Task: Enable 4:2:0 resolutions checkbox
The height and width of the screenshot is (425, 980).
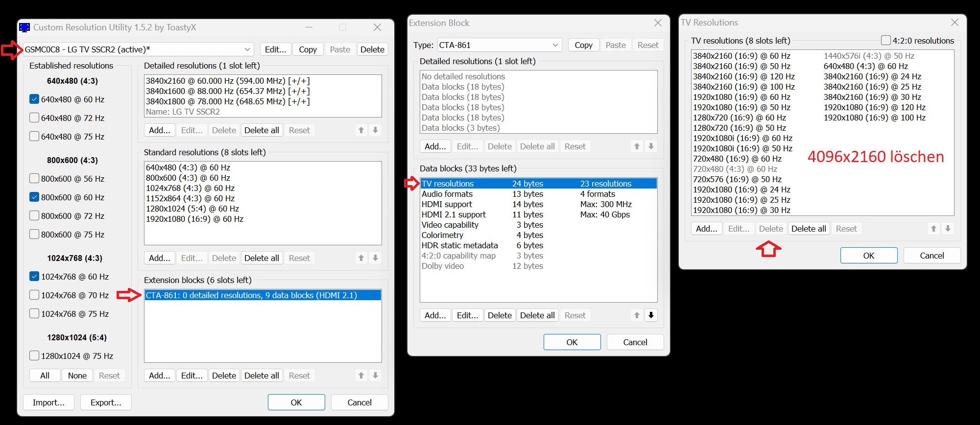Action: coord(885,41)
